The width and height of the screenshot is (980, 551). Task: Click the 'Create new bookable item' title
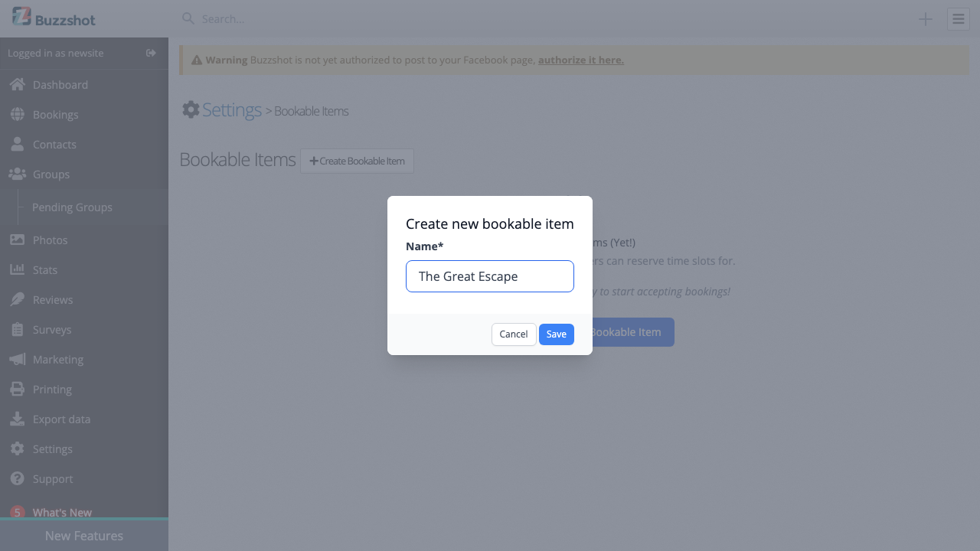tap(490, 224)
